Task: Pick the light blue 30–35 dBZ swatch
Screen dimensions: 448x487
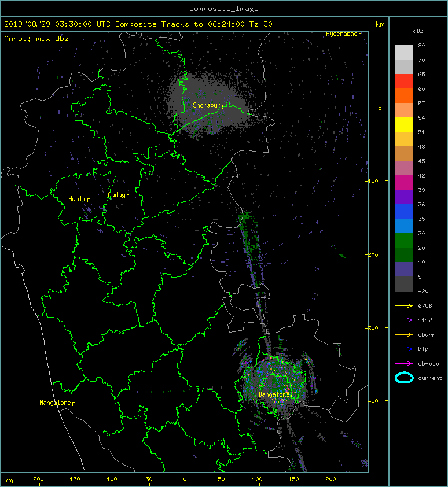Action: click(x=404, y=226)
